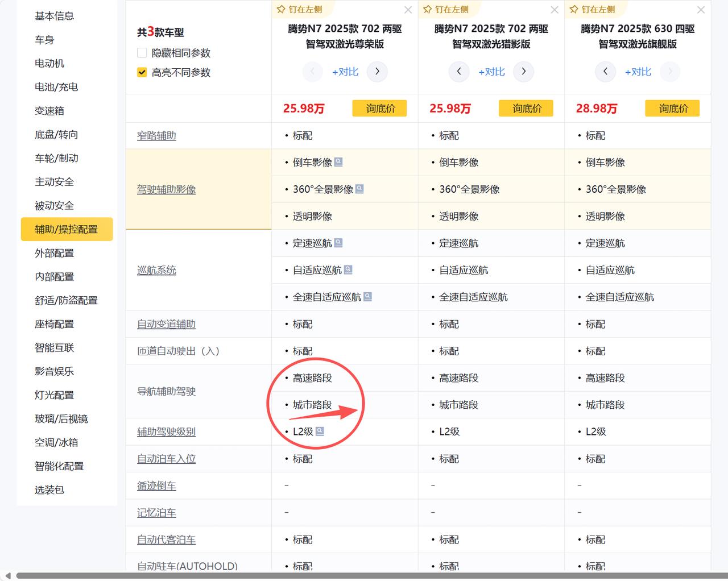Click the next arrow under 智驾双激光尊荣版
This screenshot has width=728, height=581.
point(377,72)
